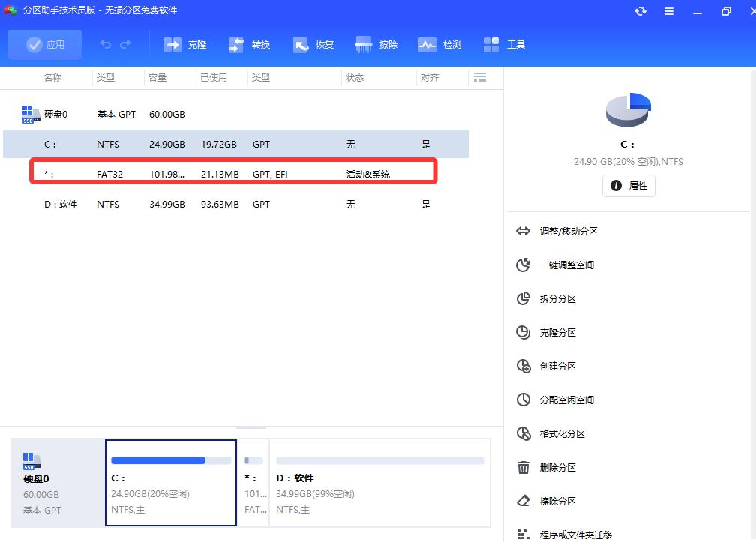Open the hamburger menu at top right
This screenshot has width=756, height=542.
668,11
